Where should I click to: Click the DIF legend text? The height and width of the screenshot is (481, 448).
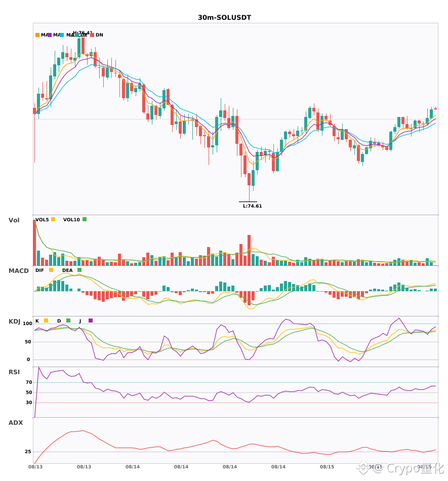[x=39, y=270]
